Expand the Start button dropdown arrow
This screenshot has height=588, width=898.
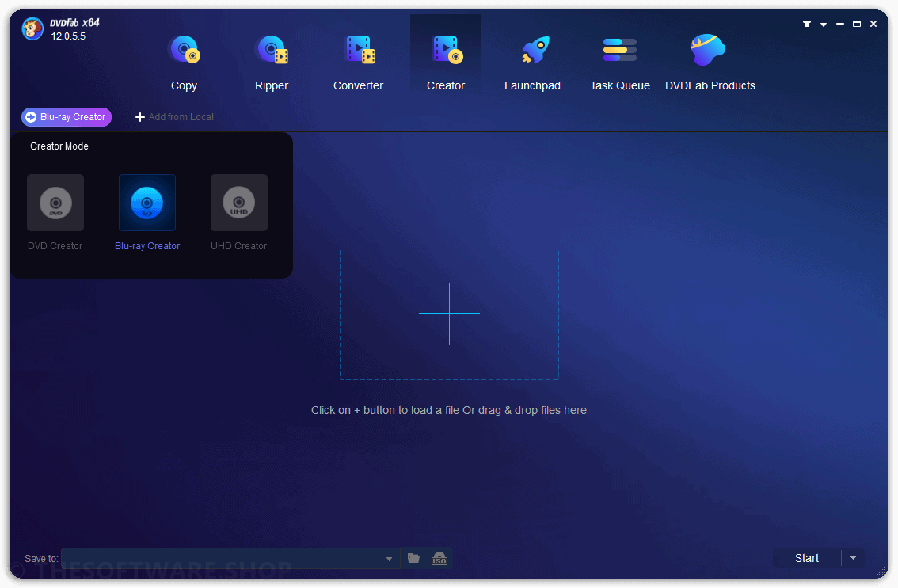[854, 558]
